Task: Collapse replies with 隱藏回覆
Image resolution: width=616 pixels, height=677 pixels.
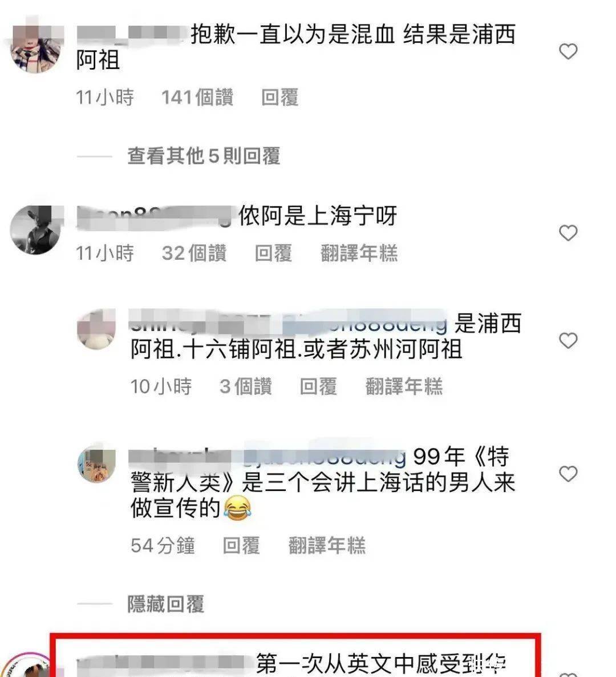Action: [165, 603]
